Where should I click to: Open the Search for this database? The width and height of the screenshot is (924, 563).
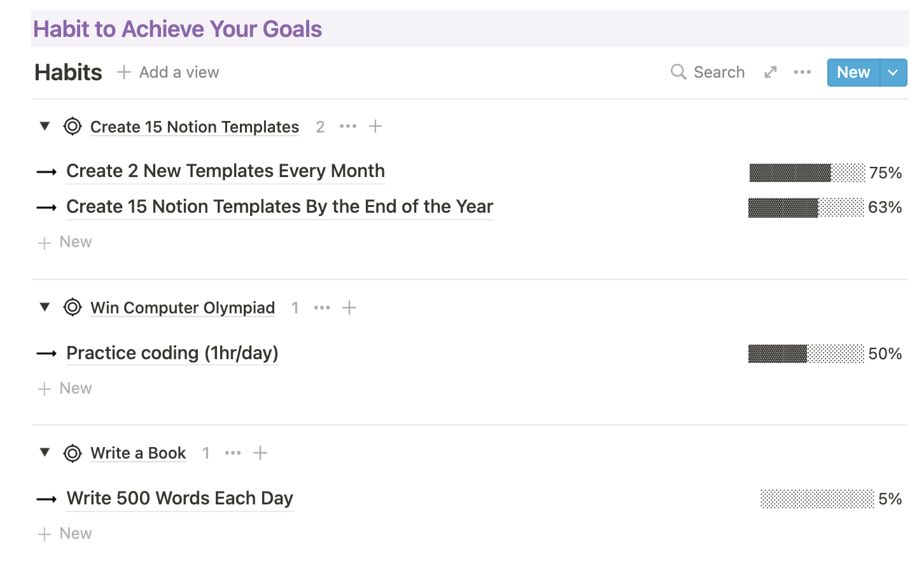[707, 72]
